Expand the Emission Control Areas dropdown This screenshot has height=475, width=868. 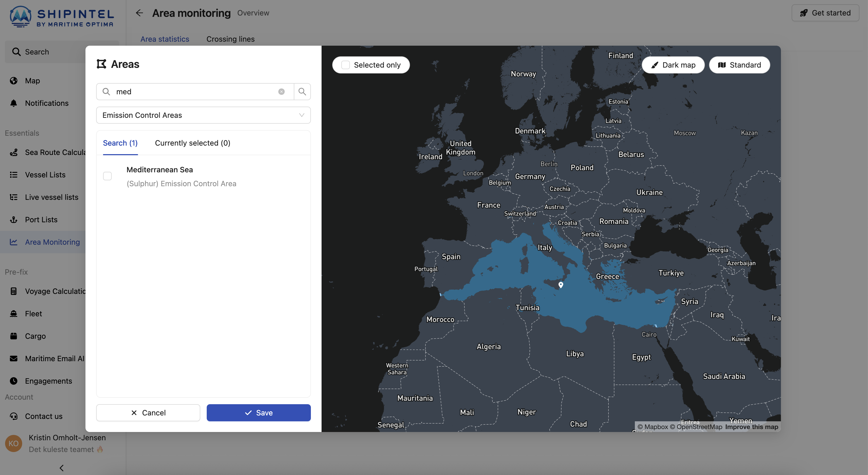click(203, 115)
